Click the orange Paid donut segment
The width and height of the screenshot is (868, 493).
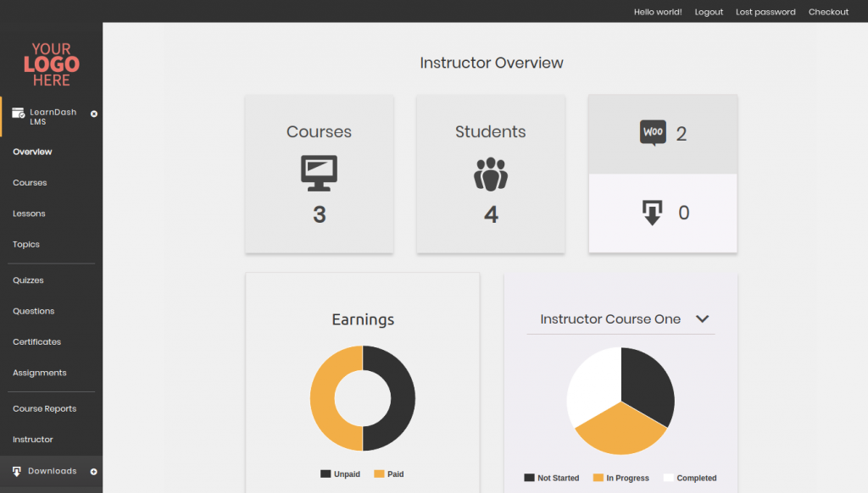point(322,398)
